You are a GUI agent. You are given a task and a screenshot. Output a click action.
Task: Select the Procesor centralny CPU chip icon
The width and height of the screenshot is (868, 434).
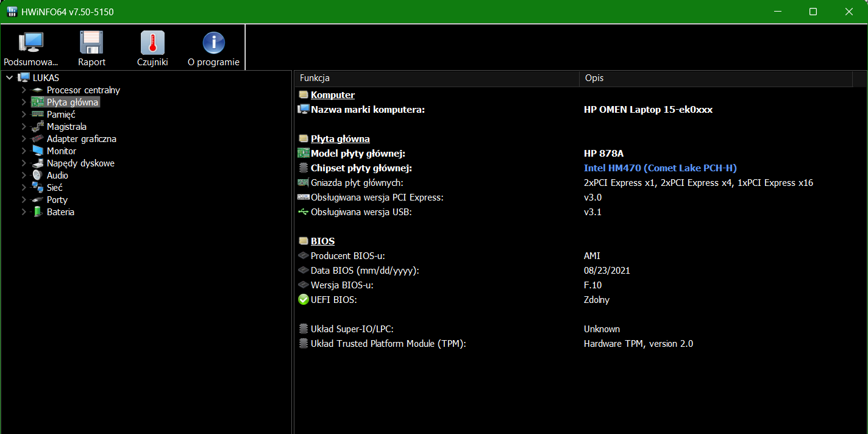click(x=37, y=90)
